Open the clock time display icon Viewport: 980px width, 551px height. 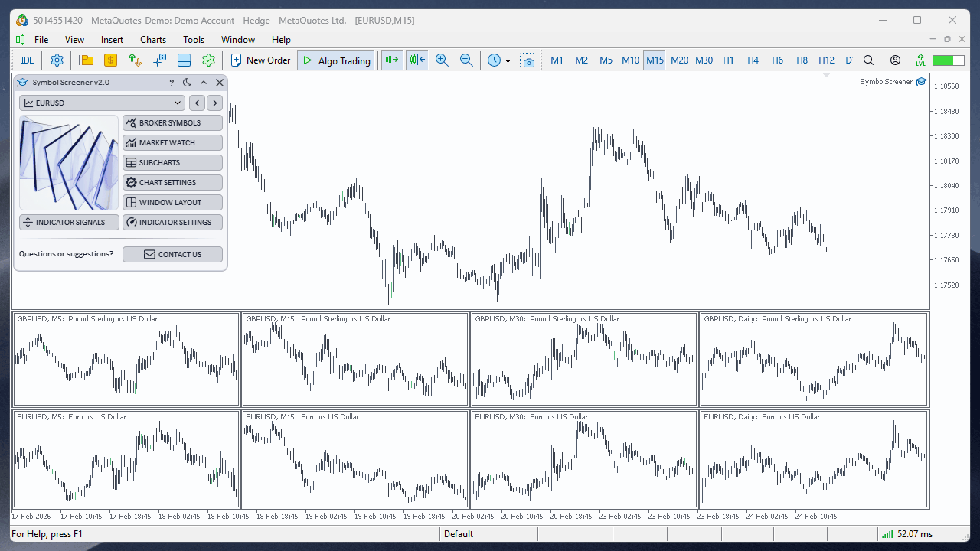tap(495, 60)
